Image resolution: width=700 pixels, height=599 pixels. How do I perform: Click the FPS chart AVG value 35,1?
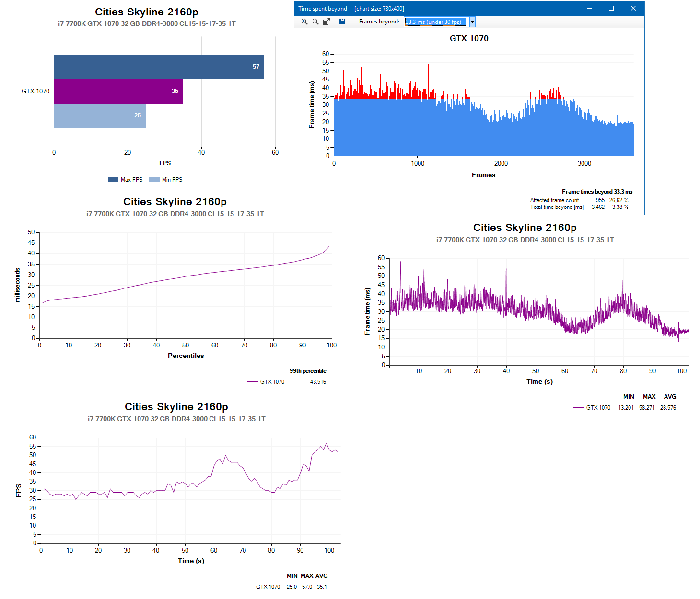click(x=322, y=587)
